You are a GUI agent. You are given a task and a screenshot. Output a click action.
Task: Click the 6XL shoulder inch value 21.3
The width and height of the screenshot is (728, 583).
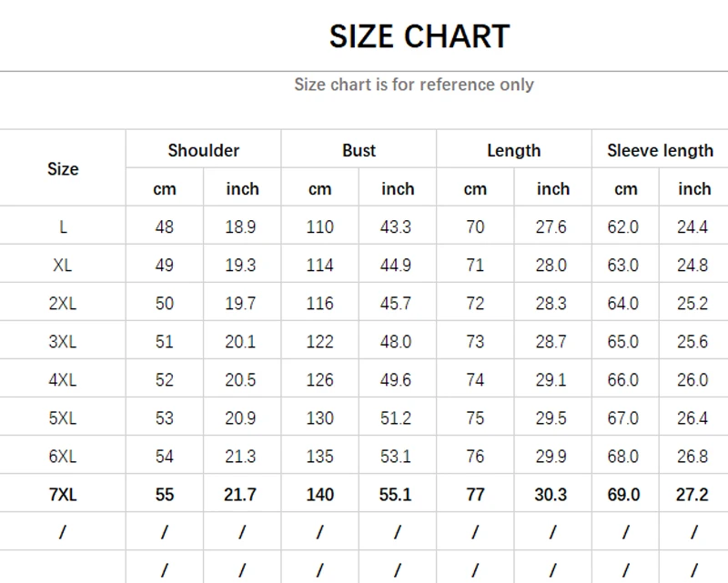point(240,457)
